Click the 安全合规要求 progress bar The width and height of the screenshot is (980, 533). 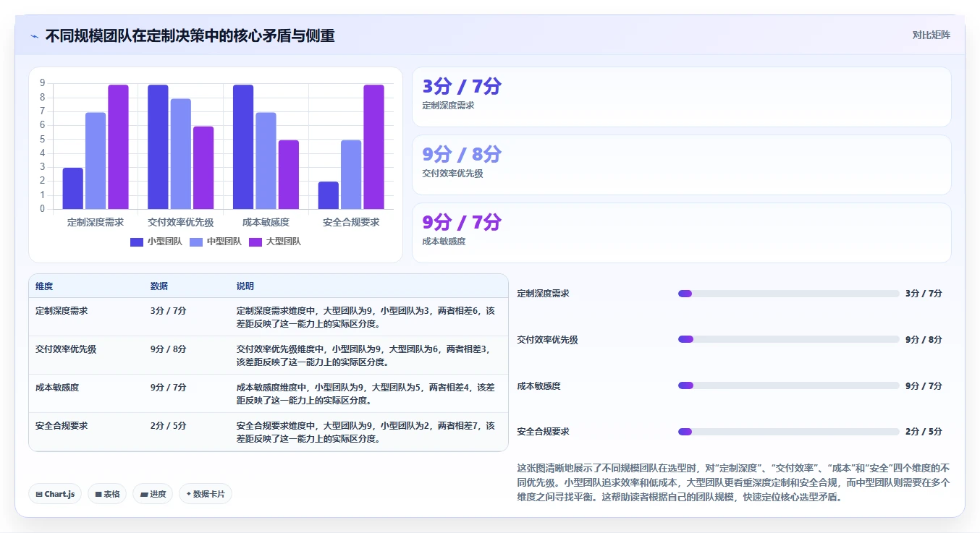tap(788, 432)
